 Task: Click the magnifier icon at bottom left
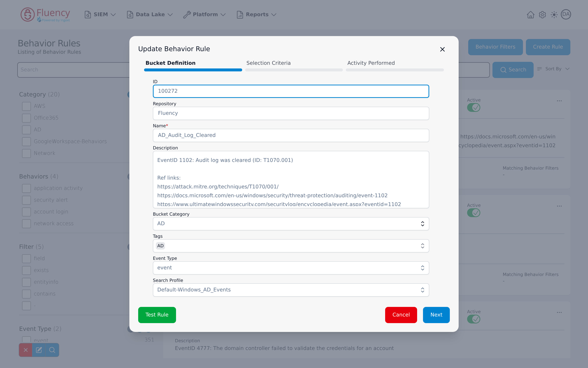point(52,350)
